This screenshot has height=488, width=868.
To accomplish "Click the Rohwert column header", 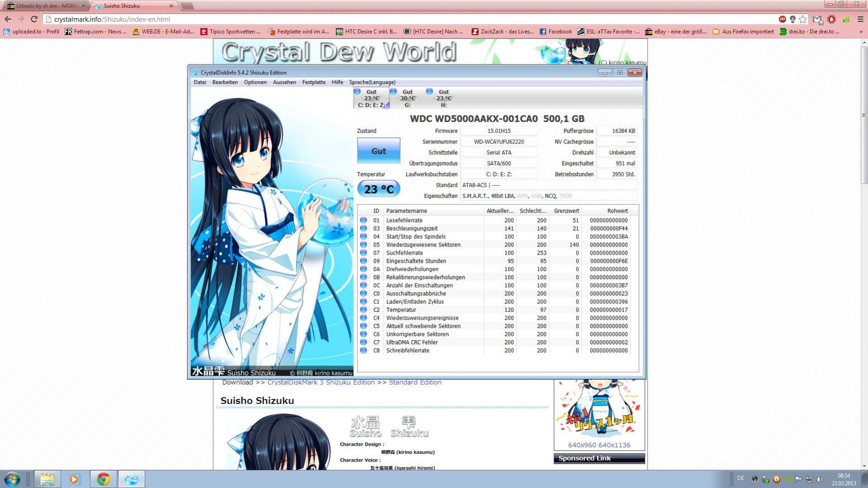I will [606, 211].
